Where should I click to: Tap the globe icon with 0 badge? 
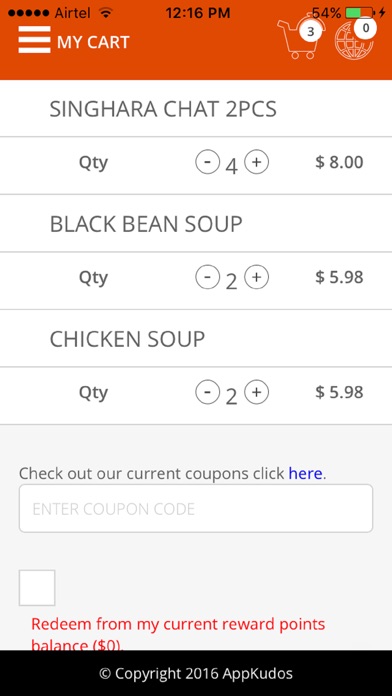(355, 38)
